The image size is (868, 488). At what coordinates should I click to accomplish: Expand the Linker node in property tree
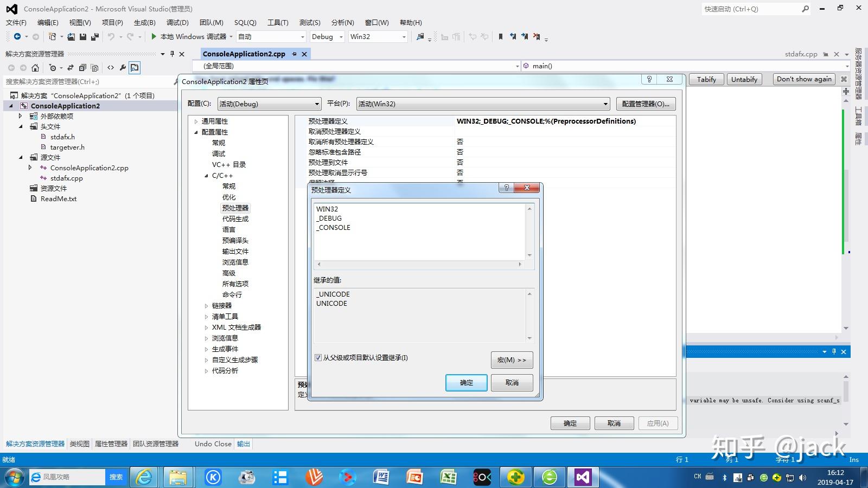[x=206, y=306]
